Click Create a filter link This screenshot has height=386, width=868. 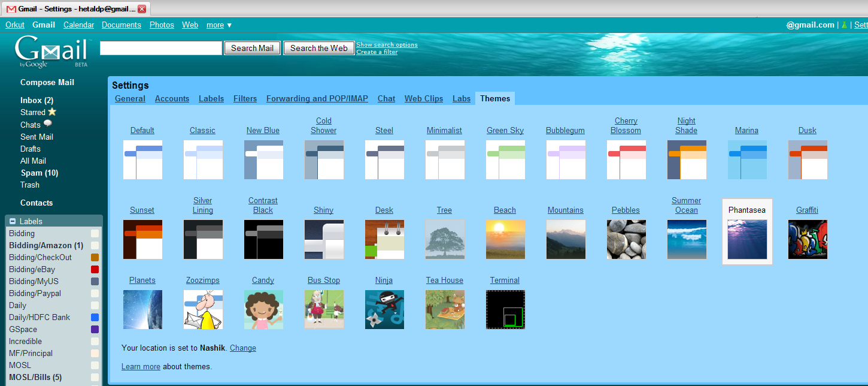pos(377,52)
